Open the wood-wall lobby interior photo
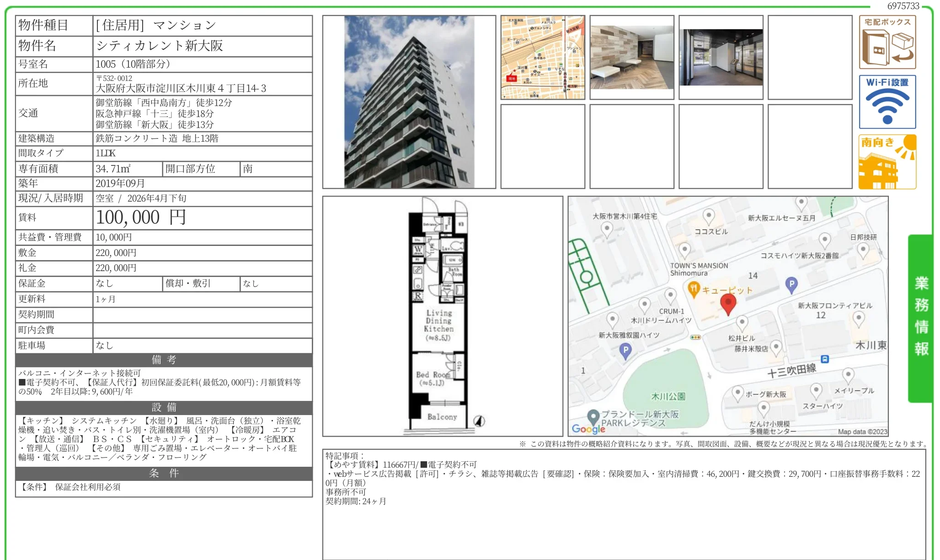 coord(631,57)
